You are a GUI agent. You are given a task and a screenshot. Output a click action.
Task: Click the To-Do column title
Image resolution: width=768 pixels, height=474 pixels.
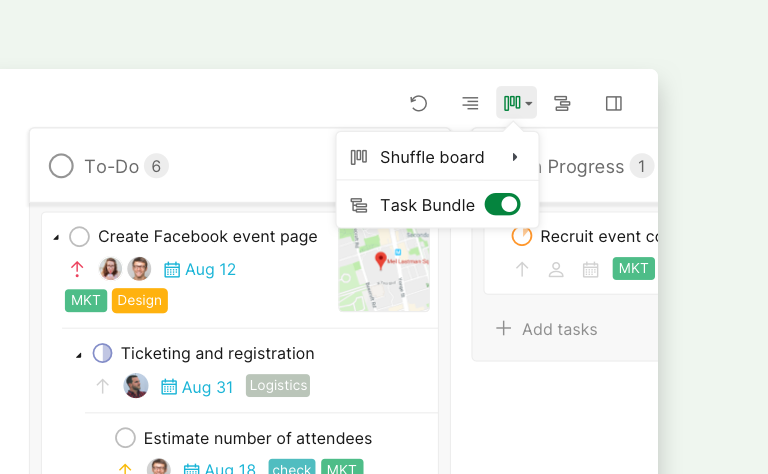pos(112,166)
